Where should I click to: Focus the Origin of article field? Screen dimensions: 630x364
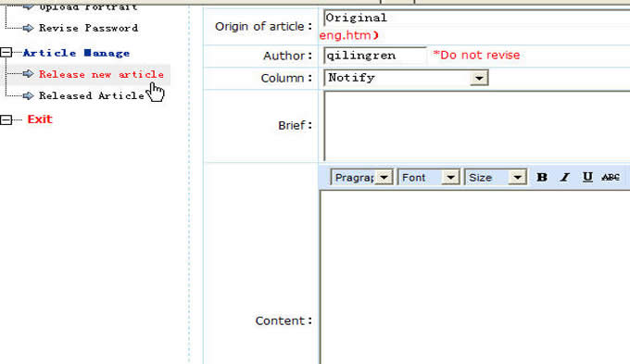point(476,19)
